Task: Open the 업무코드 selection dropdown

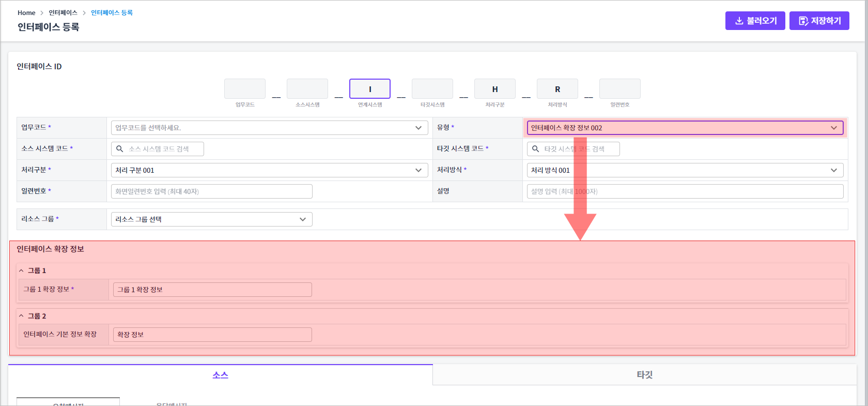Action: pyautogui.click(x=270, y=128)
